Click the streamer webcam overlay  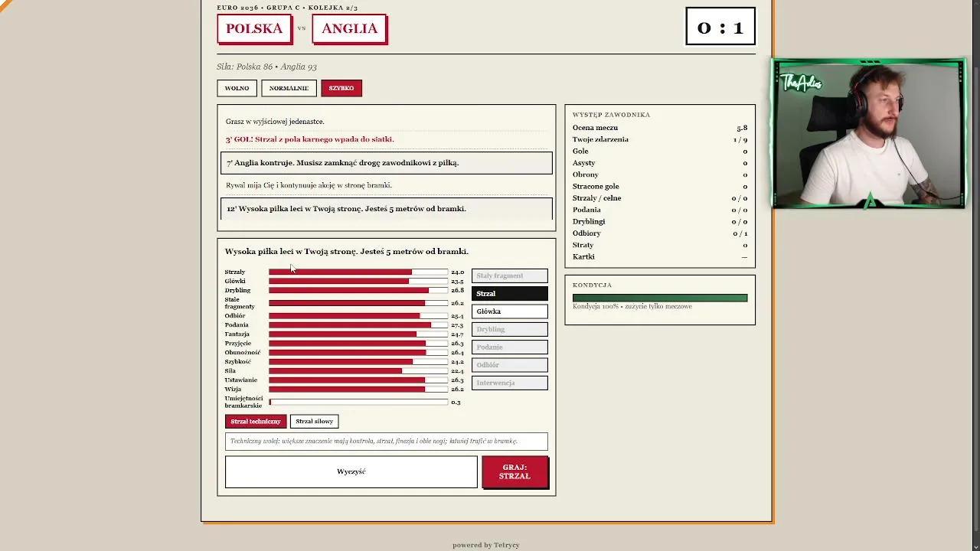[x=869, y=134]
